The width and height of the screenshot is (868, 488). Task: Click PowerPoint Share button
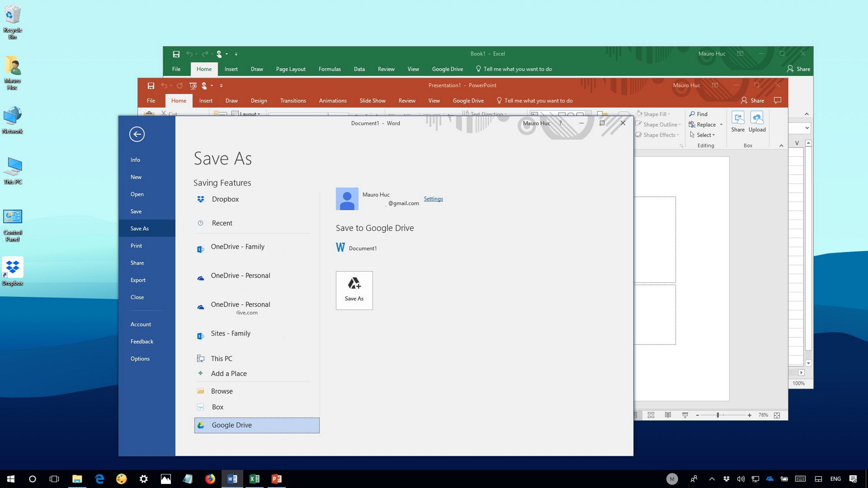[x=753, y=101]
